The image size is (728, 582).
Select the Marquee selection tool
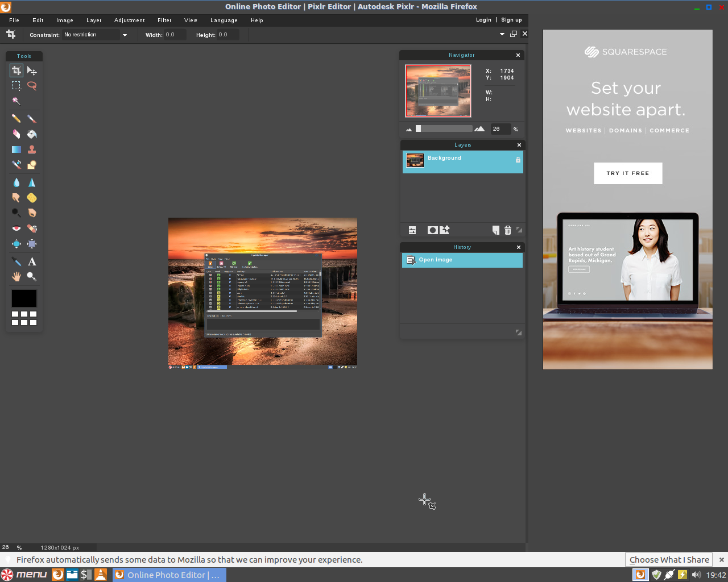pos(16,86)
